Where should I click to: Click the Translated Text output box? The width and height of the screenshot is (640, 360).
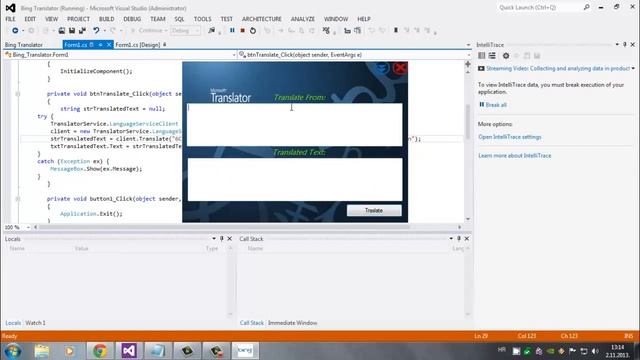295,180
